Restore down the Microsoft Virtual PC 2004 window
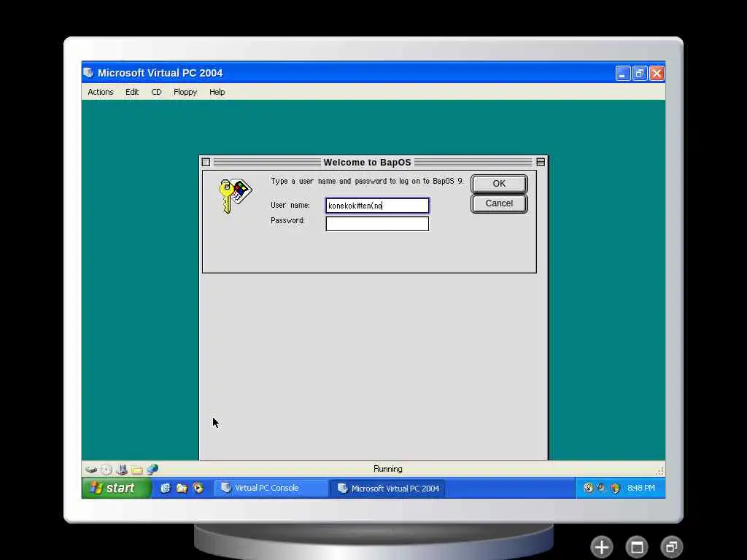Image resolution: width=747 pixels, height=560 pixels. 639,74
